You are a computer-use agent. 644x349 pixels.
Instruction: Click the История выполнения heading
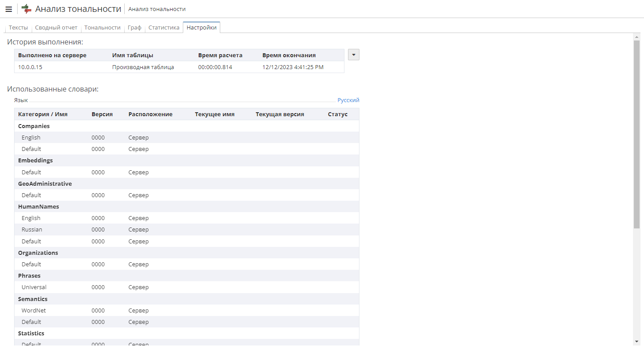click(x=45, y=42)
